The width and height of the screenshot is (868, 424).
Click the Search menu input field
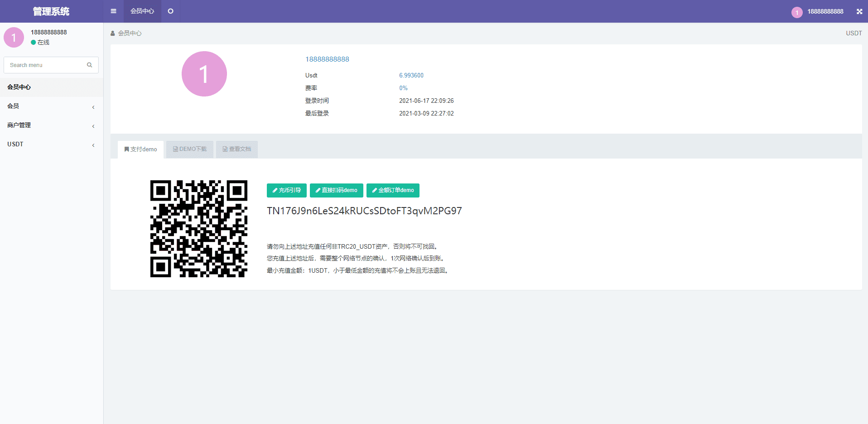[x=45, y=65]
